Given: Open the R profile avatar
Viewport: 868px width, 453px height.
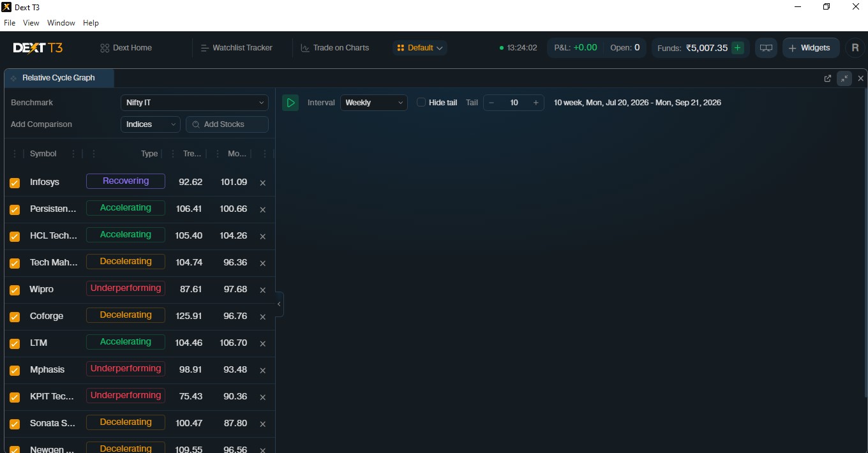Looking at the screenshot, I should tap(855, 48).
